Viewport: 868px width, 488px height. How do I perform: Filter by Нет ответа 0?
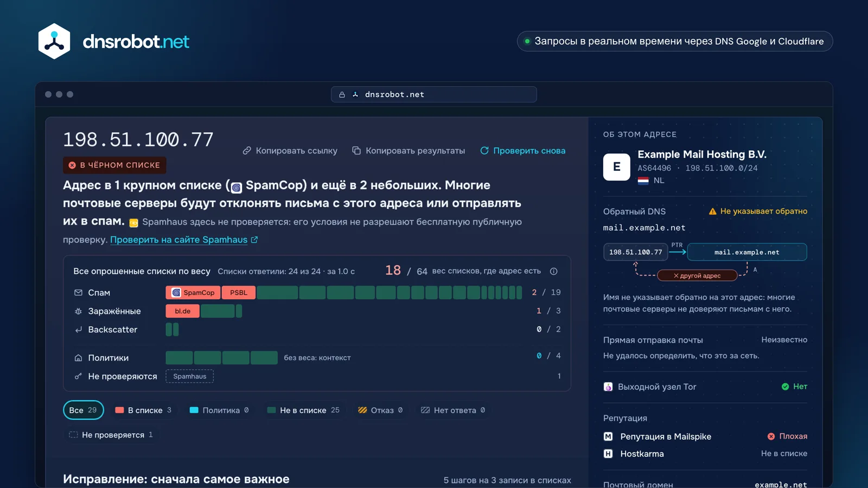pyautogui.click(x=453, y=410)
